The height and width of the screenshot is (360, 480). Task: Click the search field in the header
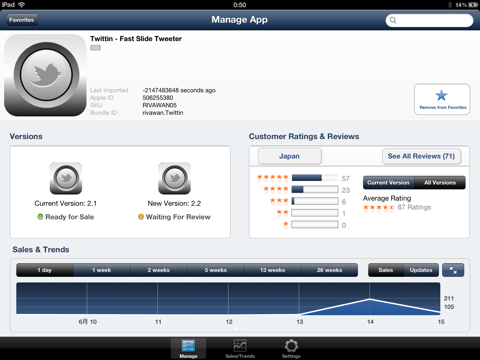point(429,20)
